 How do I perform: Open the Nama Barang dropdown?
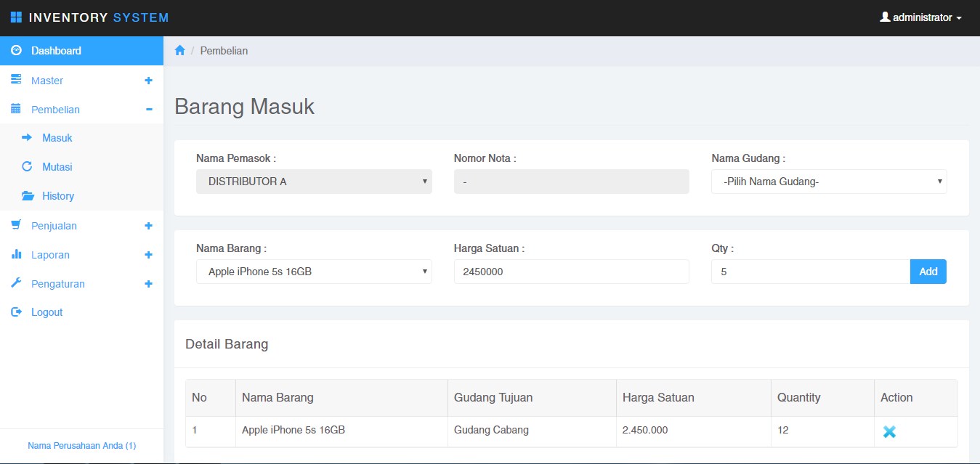point(314,272)
